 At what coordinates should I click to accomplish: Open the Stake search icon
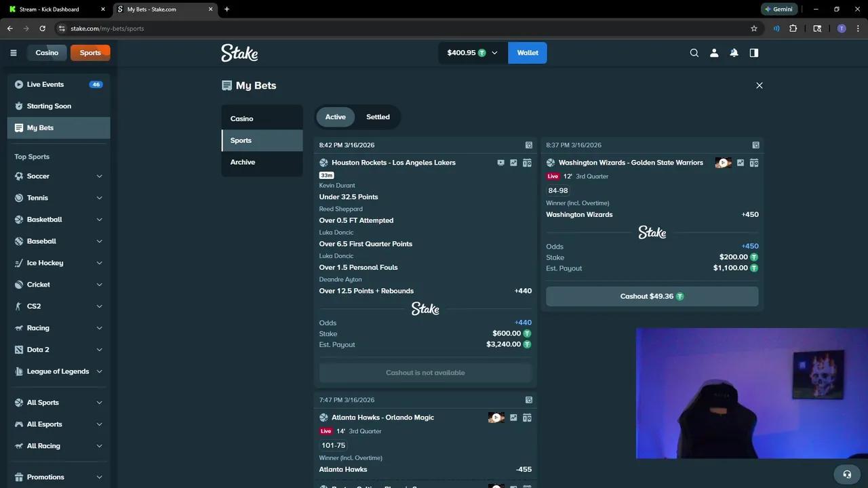tap(694, 53)
